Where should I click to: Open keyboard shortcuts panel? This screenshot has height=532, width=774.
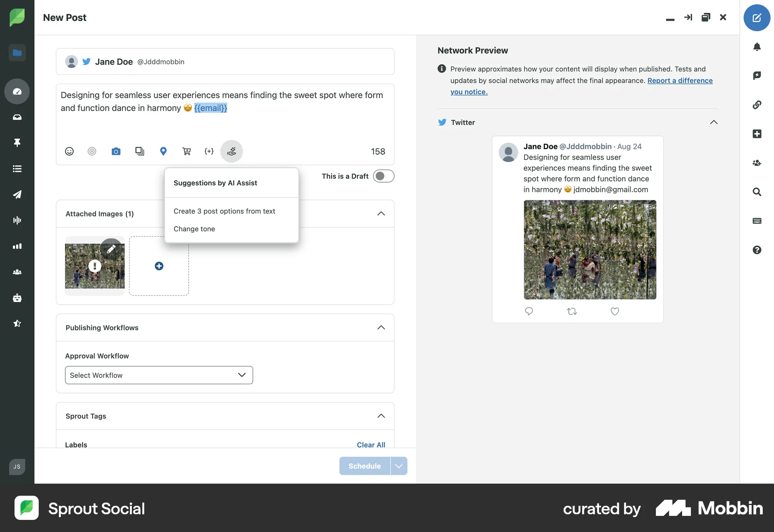click(x=757, y=221)
